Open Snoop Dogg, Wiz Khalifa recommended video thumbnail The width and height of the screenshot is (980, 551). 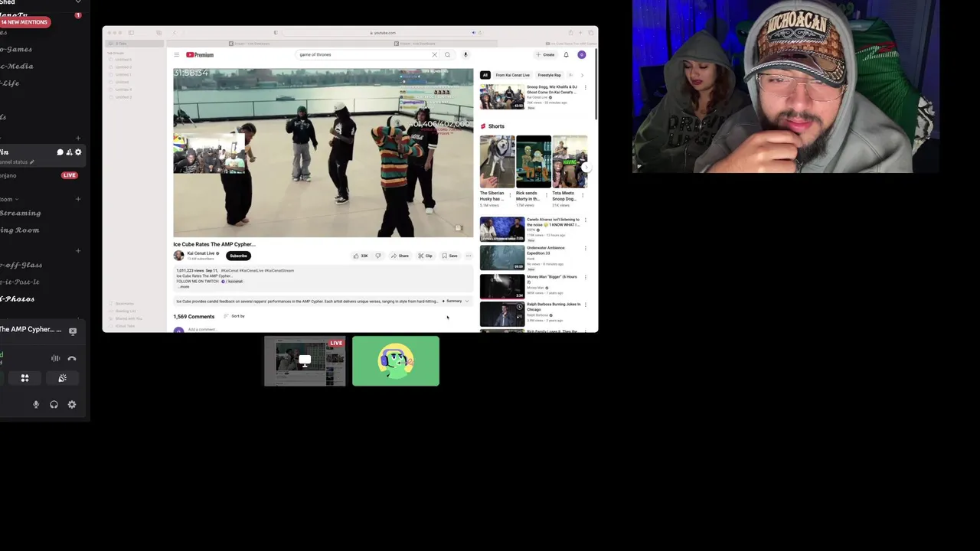[x=502, y=97]
